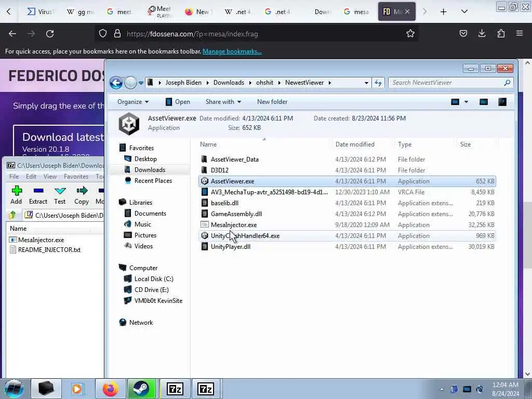Select the ohshit breadcrumb segment
Screen dimensions: 532x399
click(x=264, y=83)
